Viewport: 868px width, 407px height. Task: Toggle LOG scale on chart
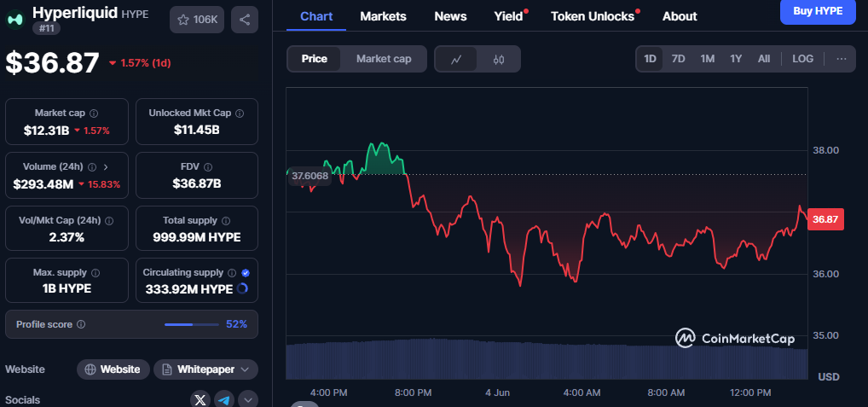click(x=802, y=59)
